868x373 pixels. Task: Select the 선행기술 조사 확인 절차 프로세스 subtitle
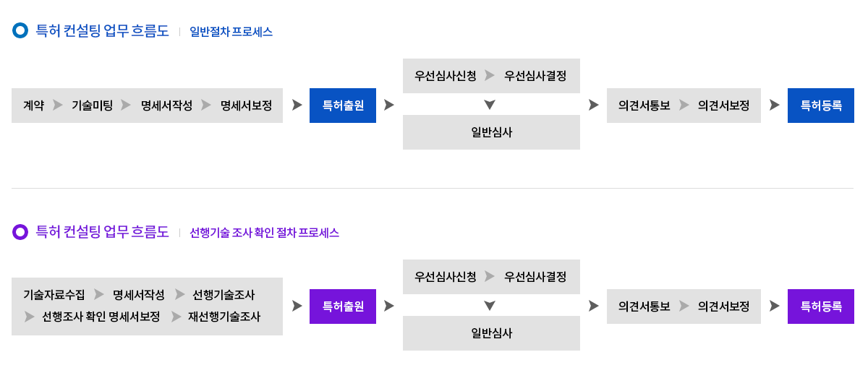264,233
